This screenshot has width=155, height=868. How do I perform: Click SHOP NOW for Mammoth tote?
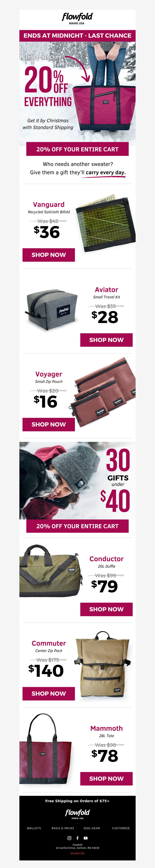click(x=106, y=778)
